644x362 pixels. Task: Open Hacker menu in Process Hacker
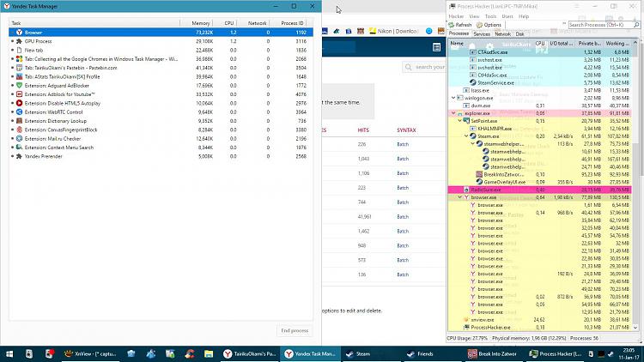click(456, 16)
